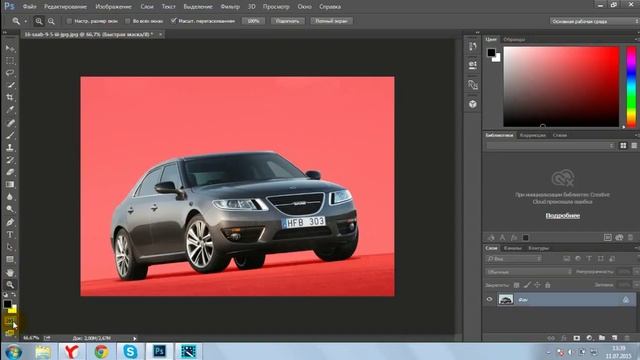Open the 'Подробнее' link in Libraries
Image resolution: width=640 pixels, height=360 pixels.
[x=563, y=216]
